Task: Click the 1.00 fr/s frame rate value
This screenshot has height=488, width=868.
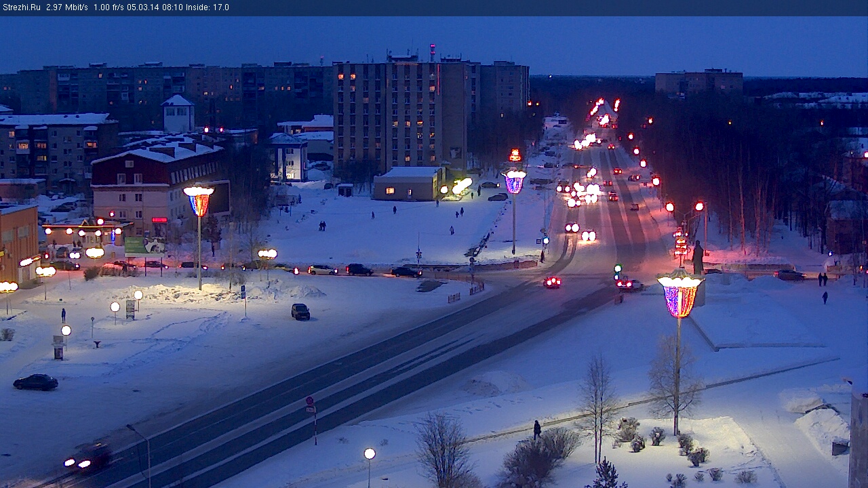Action: coord(108,7)
